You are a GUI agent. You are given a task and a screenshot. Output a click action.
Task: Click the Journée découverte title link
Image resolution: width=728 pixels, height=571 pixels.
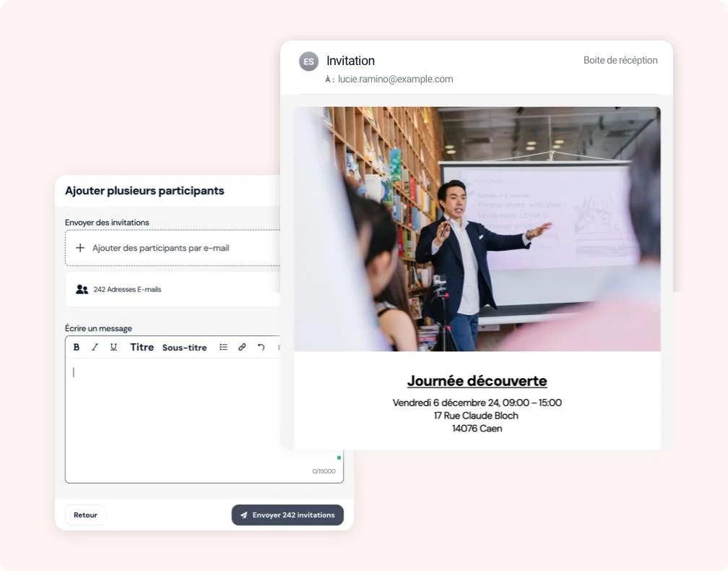[x=477, y=381]
